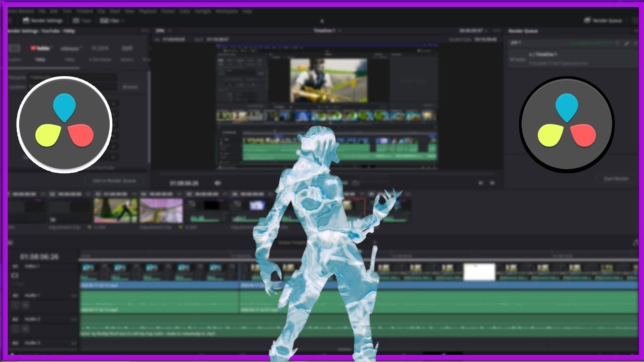This screenshot has height=362, width=644.
Task: Edit Job 1 with the pencil icon
Action: tap(626, 43)
